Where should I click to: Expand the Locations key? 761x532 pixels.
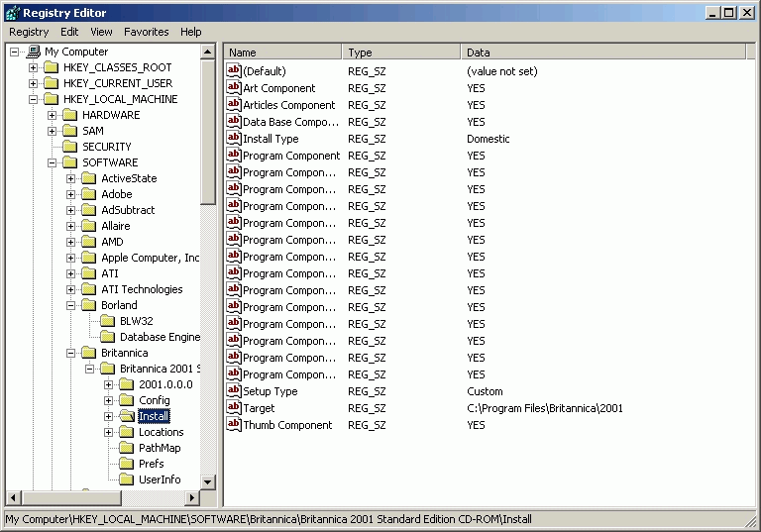tap(109, 432)
